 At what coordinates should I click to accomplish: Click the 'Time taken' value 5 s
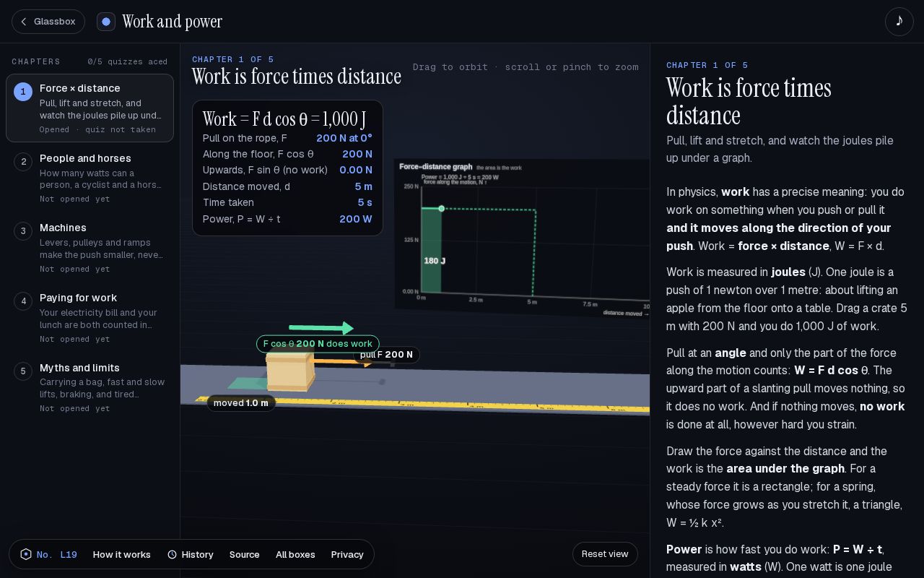pyautogui.click(x=365, y=202)
